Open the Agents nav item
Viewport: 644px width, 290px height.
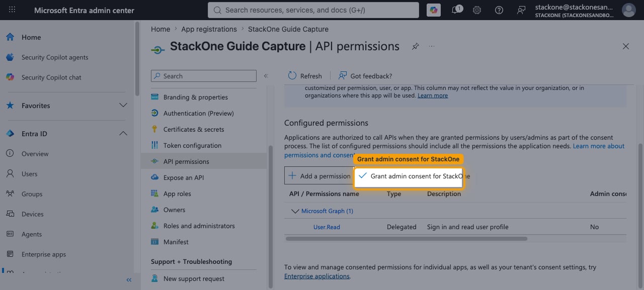[x=31, y=234]
